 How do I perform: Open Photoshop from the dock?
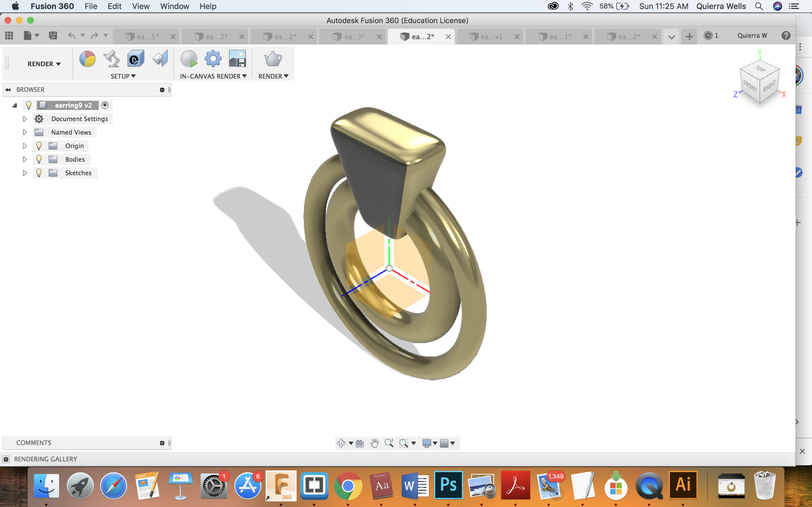click(448, 485)
